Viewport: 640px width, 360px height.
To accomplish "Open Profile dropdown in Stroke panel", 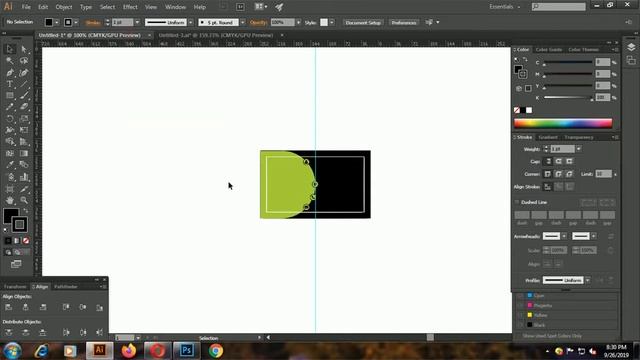I will (x=587, y=280).
